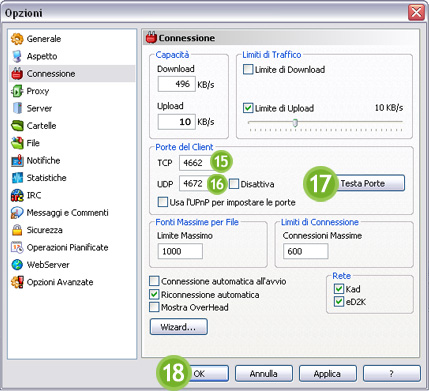Open the Generale settings page

coord(72,39)
